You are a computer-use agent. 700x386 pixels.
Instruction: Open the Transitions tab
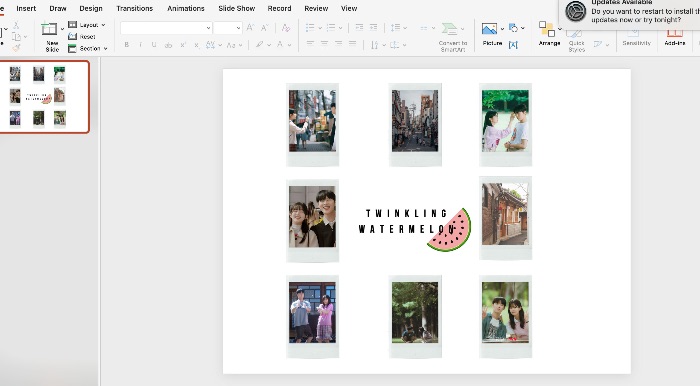tap(134, 8)
